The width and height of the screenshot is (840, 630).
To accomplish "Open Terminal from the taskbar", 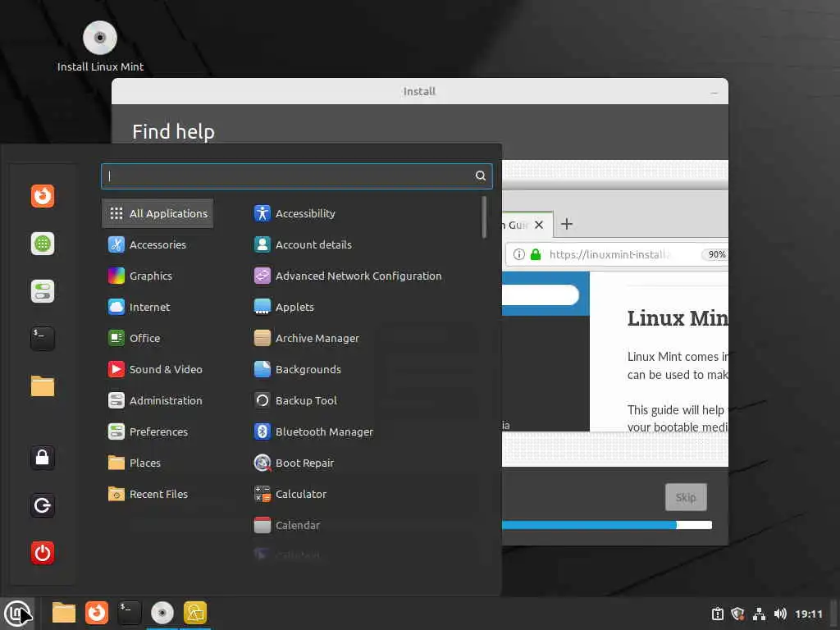I will 129,613.
